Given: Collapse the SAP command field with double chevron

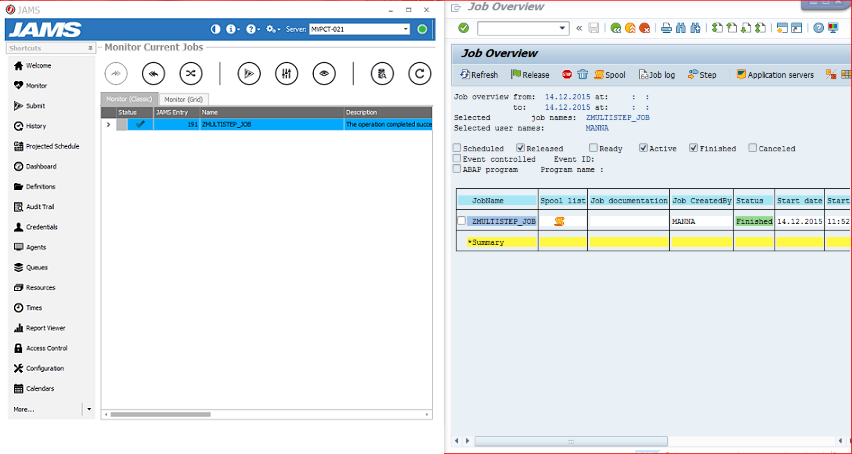Looking at the screenshot, I should point(579,28).
